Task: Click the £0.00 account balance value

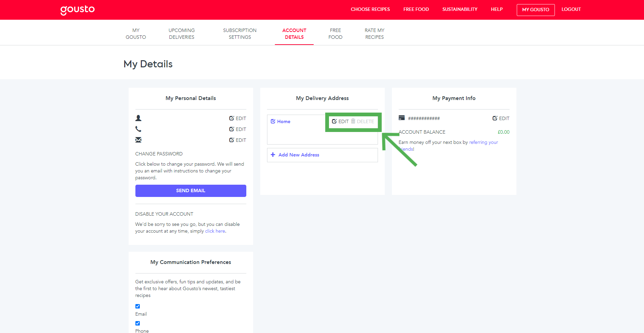Action: 503,132
